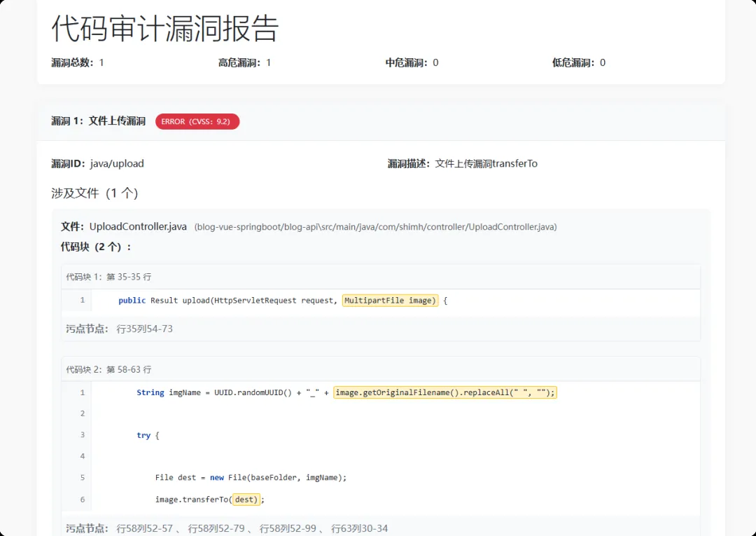Click the 中危漏洞: 0 summary value

(412, 63)
